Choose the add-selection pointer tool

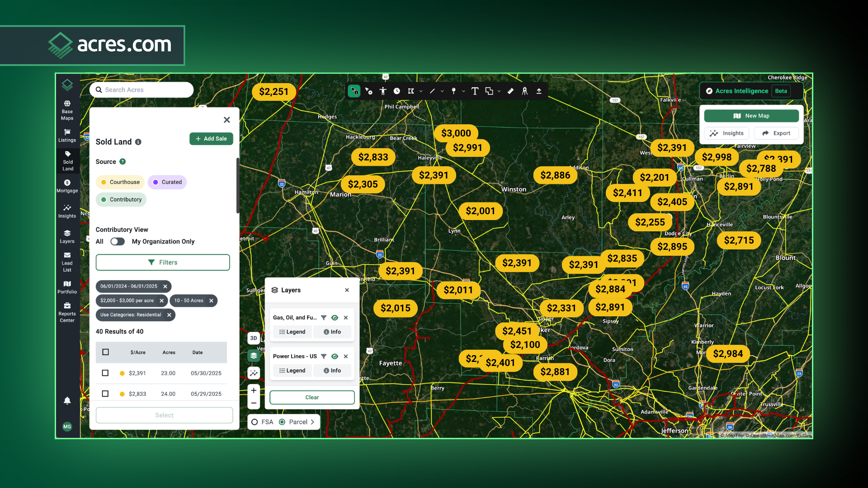tap(369, 91)
